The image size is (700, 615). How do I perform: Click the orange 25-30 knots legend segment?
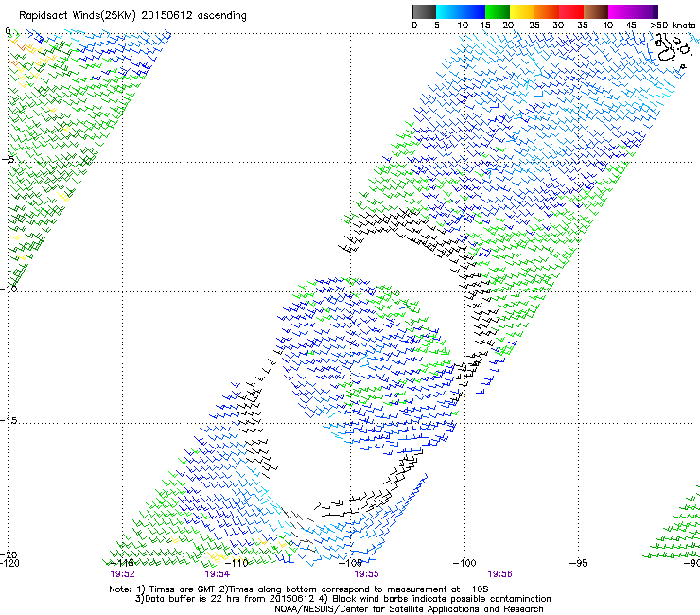point(547,11)
